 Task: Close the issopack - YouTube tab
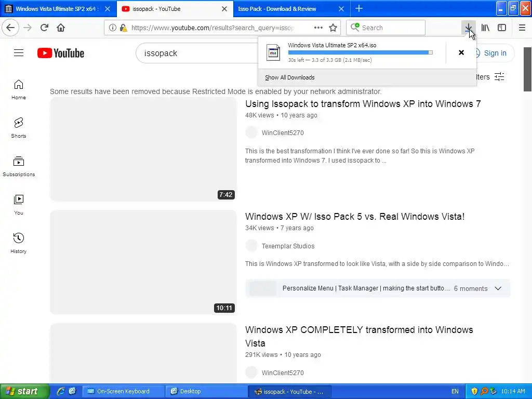coord(224,9)
